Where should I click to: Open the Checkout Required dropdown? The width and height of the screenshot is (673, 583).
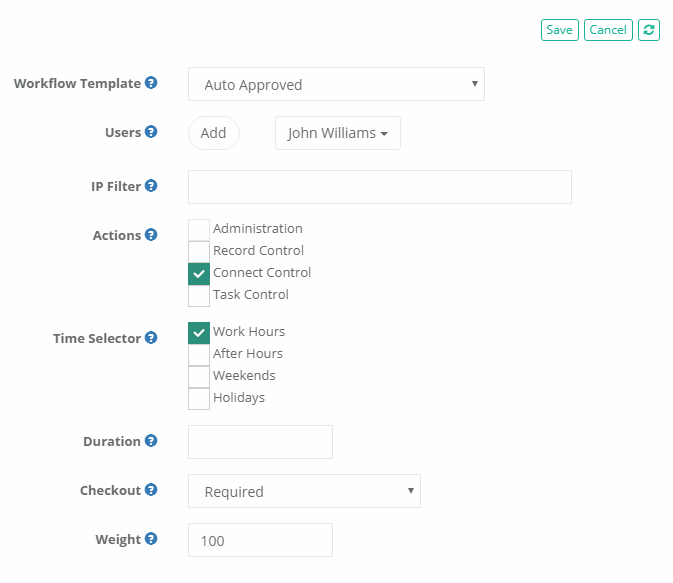[x=304, y=492]
